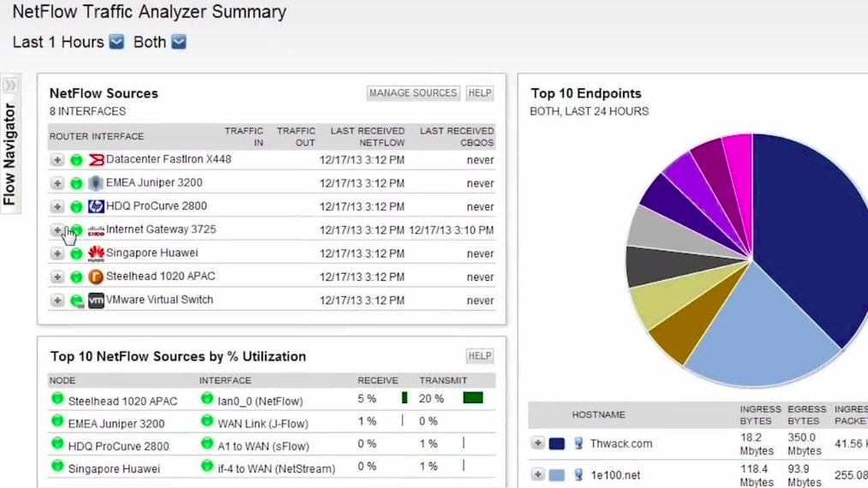This screenshot has width=868, height=488.
Task: Click the 20 % transmit utilization bar
Action: tap(473, 398)
